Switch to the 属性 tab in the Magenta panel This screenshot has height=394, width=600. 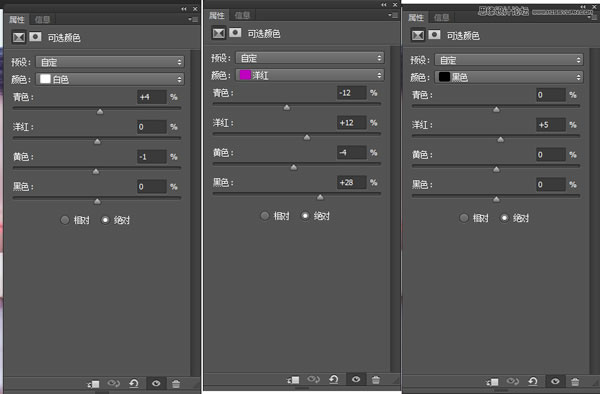click(x=216, y=15)
